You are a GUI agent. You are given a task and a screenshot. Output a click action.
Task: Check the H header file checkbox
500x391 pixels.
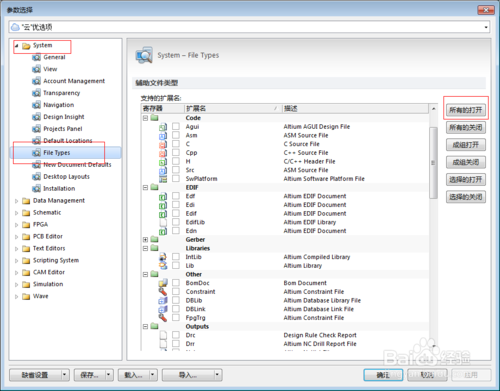[176, 161]
